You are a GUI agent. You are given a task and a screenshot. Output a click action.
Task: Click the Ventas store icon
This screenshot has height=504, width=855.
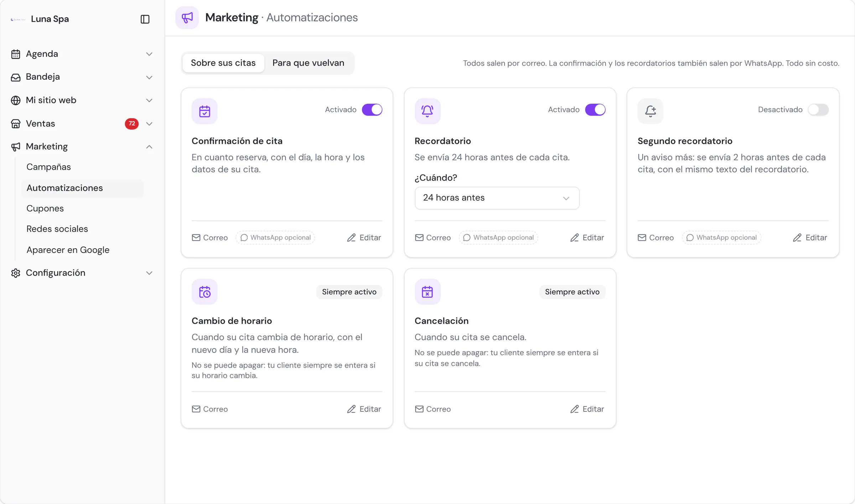click(16, 124)
